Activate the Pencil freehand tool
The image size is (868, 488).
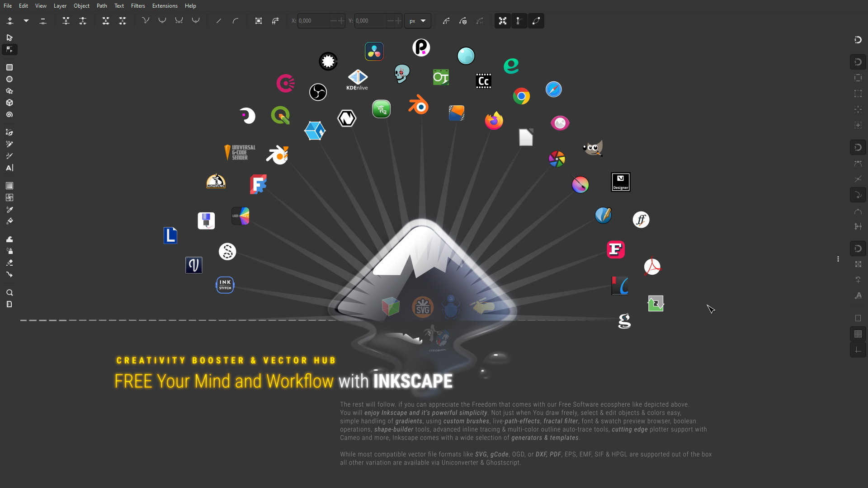(x=9, y=144)
